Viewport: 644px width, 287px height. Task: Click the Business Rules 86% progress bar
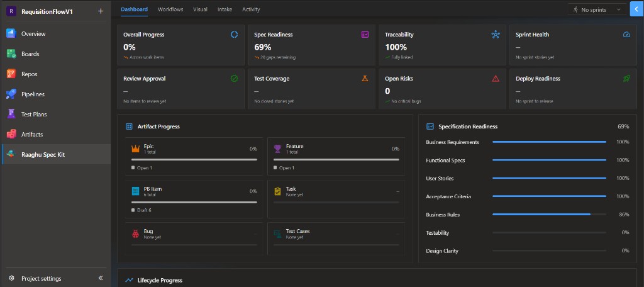point(549,214)
